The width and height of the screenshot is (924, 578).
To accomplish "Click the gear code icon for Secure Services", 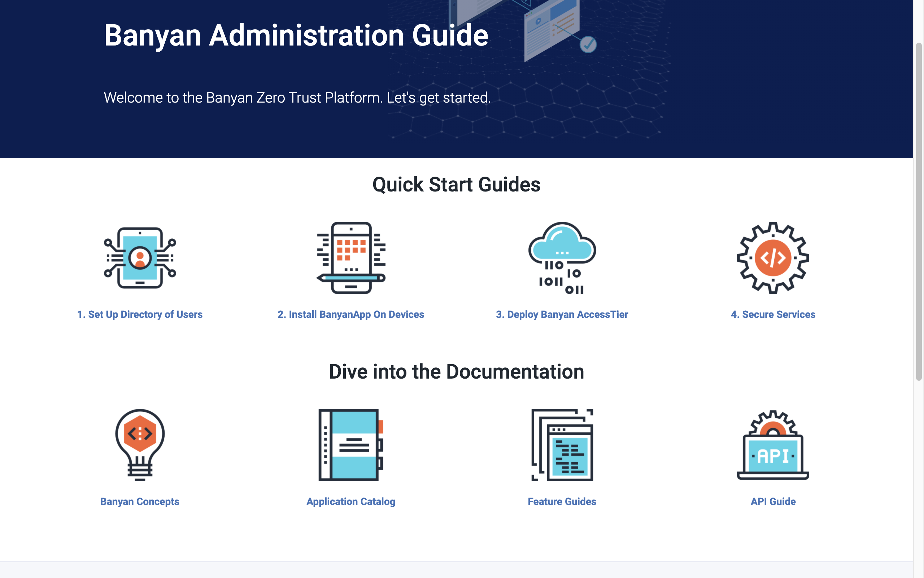I will point(773,258).
